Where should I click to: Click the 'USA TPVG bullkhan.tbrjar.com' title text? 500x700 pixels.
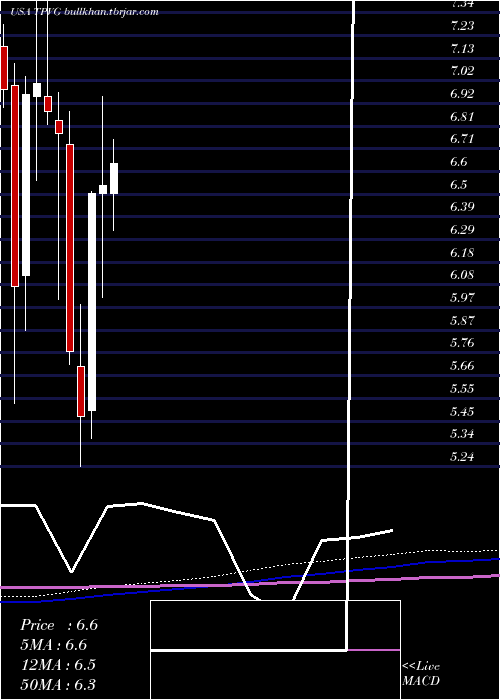point(84,12)
